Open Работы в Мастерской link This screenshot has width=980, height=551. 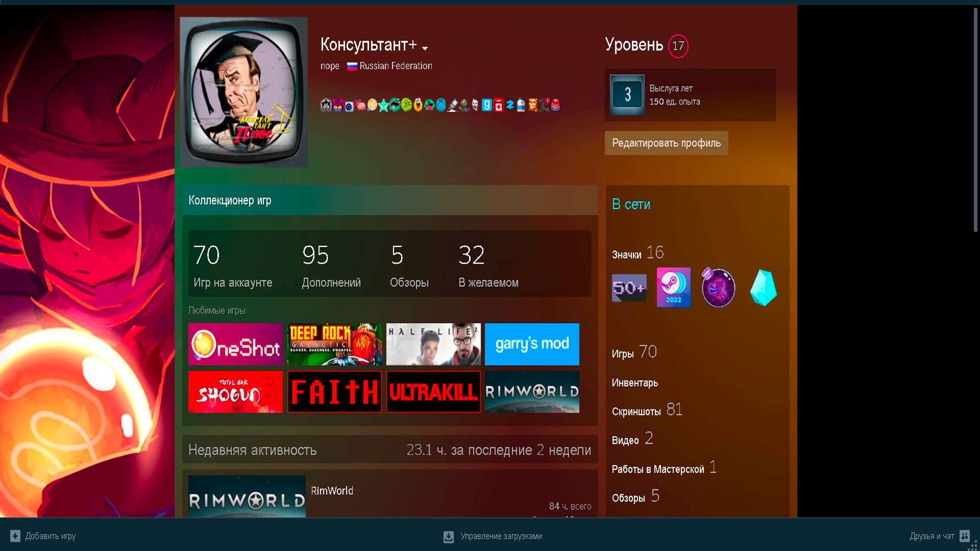pyautogui.click(x=664, y=468)
